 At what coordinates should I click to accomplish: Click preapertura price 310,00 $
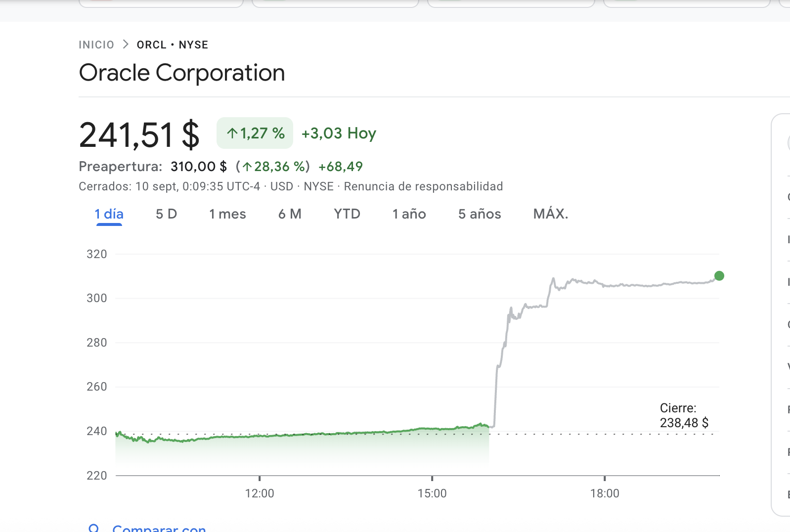[199, 167]
